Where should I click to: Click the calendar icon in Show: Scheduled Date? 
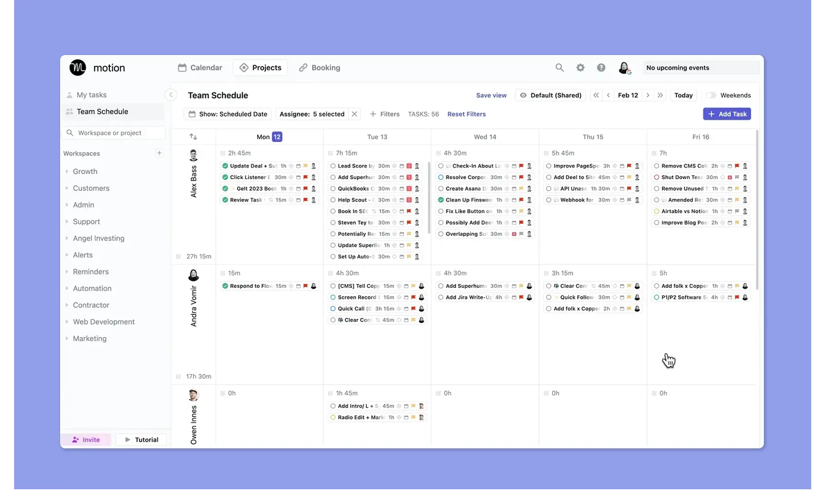(193, 113)
